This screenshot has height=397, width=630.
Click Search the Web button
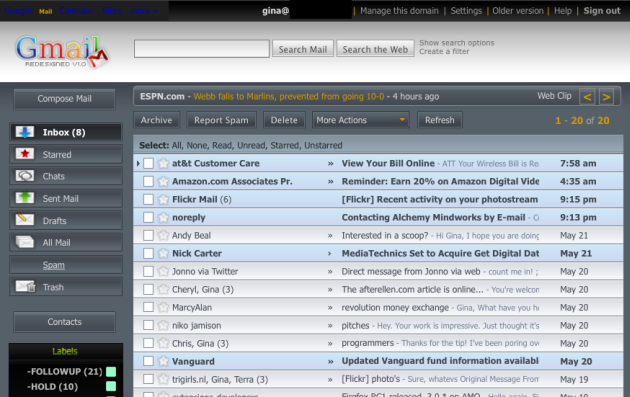point(375,49)
